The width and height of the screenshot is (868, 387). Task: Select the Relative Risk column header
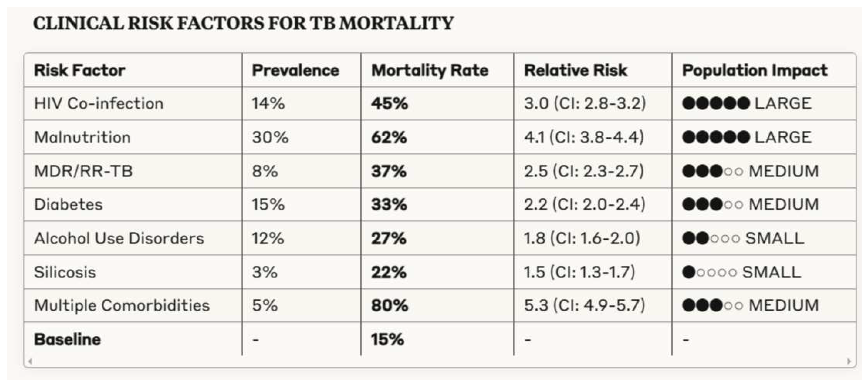575,70
